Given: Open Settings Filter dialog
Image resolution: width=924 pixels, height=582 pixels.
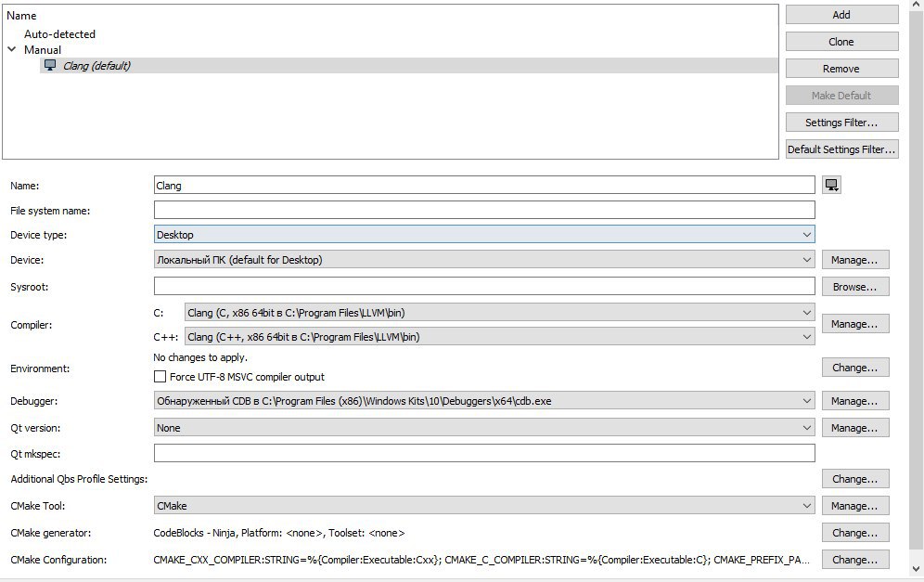Looking at the screenshot, I should 841,123.
